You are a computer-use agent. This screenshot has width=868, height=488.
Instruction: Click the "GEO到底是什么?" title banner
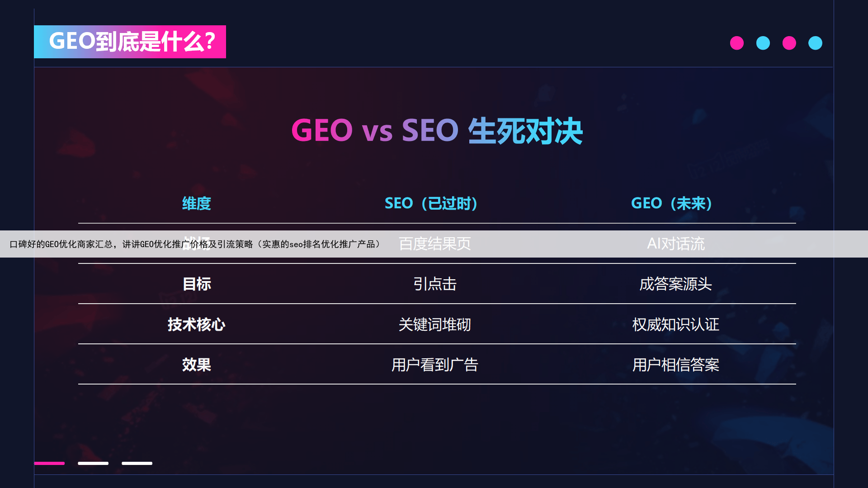[130, 42]
